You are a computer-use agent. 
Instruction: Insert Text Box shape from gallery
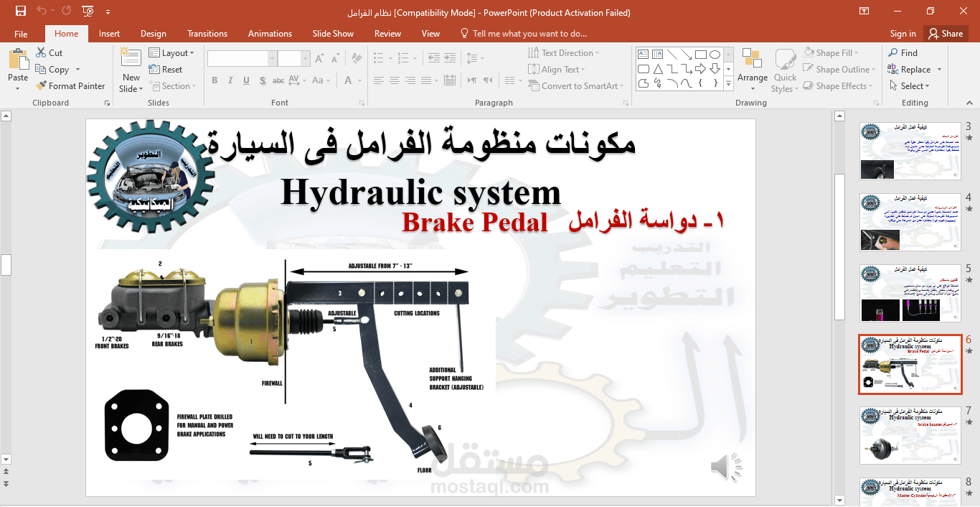(643, 54)
